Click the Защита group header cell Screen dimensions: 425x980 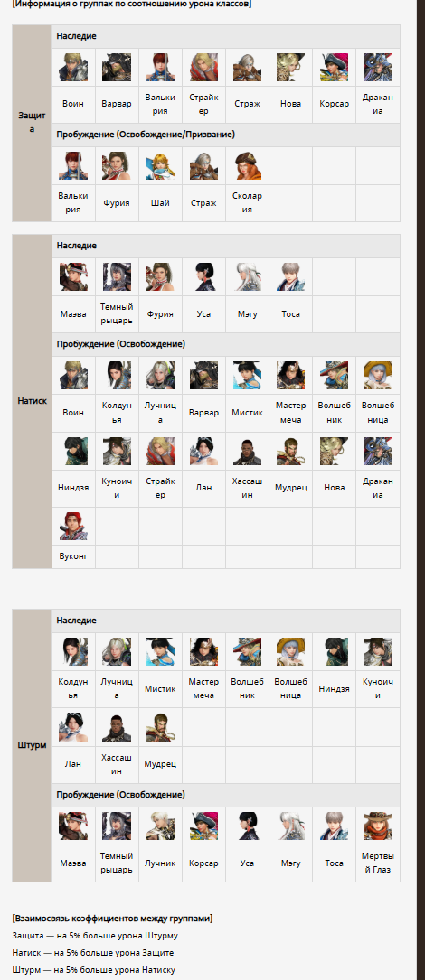[32, 123]
